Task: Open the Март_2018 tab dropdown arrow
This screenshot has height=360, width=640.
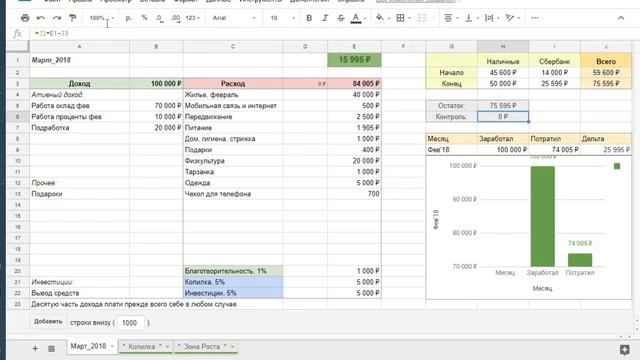Action: coord(112,347)
